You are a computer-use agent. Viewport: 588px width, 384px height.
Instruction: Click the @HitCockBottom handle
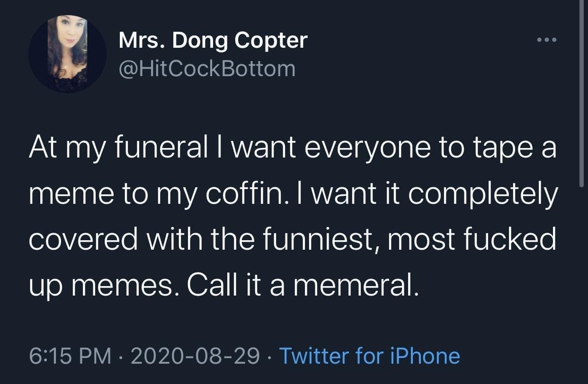(x=206, y=69)
